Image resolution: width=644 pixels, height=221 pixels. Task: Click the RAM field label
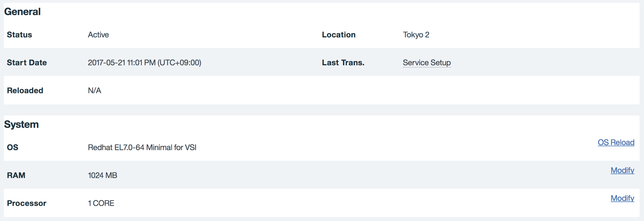[x=16, y=175]
